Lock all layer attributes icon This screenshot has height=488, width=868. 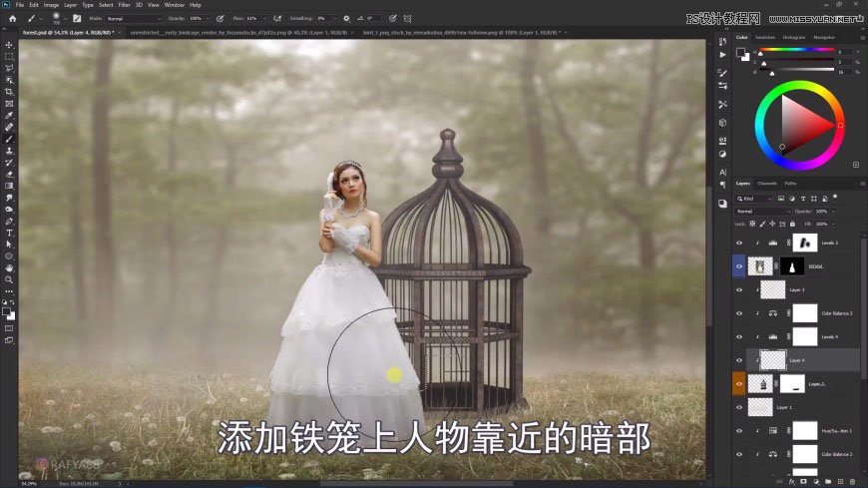pos(792,224)
